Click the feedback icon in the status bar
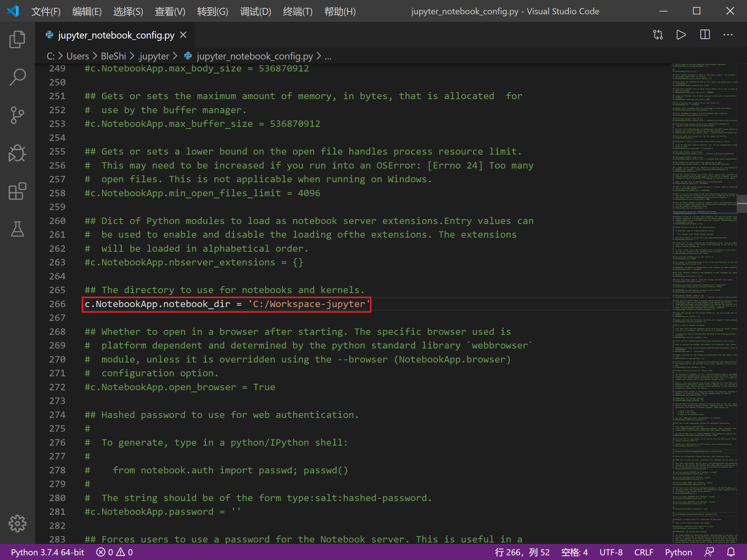This screenshot has width=747, height=560. coord(709,552)
